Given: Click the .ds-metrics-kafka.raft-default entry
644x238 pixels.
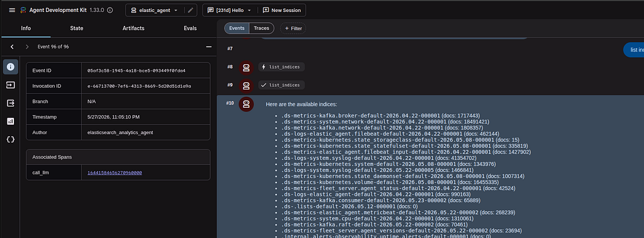Looking at the screenshot, I should click(x=375, y=224).
